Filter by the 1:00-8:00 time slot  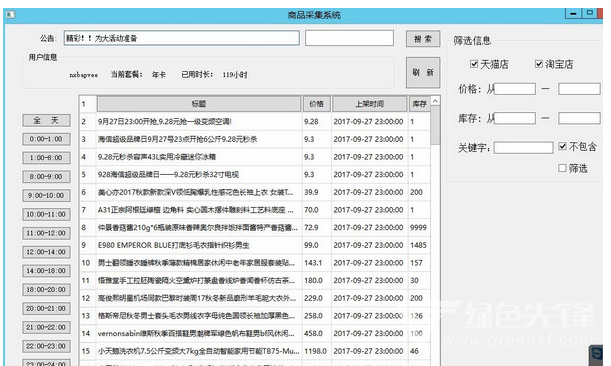tap(46, 158)
